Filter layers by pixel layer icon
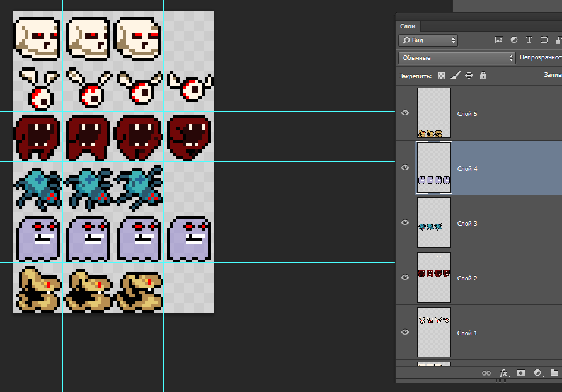The image size is (562, 392). click(x=499, y=40)
